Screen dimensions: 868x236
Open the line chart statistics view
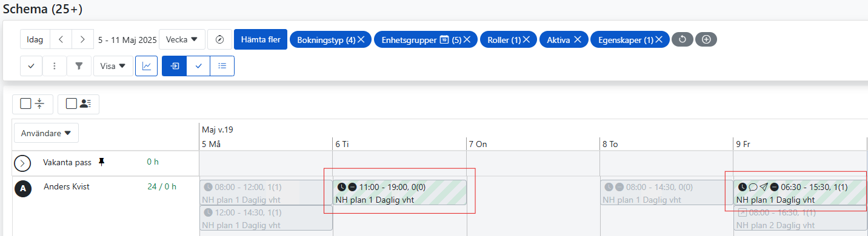146,66
